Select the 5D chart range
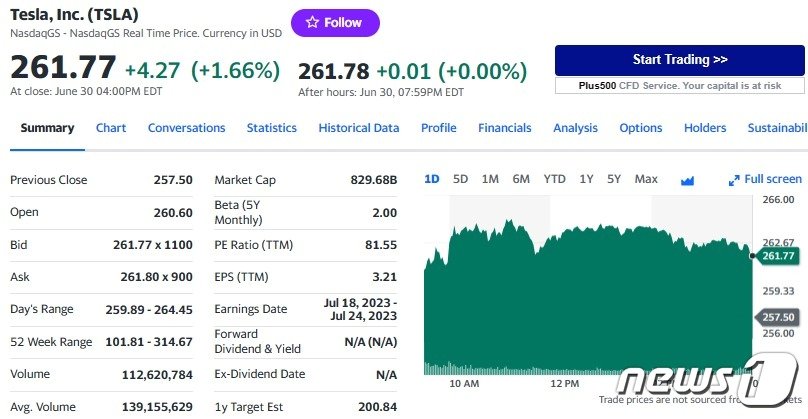808x419 pixels. click(460, 179)
